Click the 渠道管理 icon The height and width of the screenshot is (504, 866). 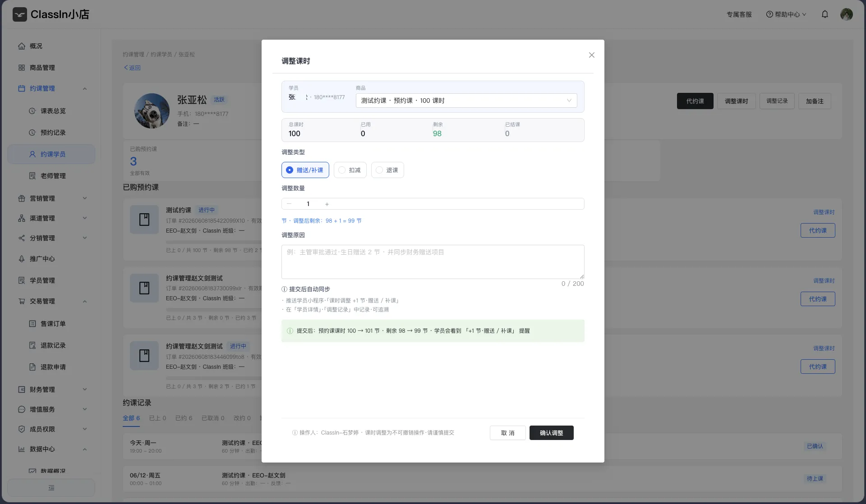pyautogui.click(x=22, y=218)
